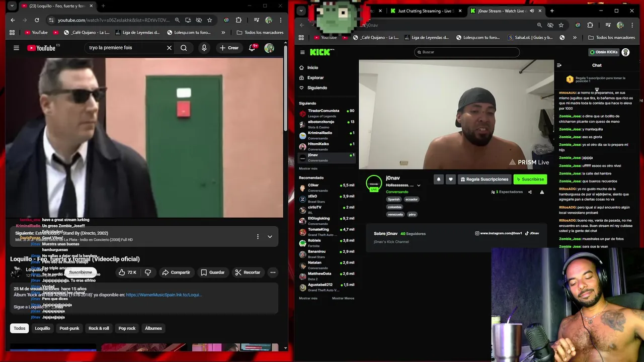Open Kick profile avatar menu
The width and height of the screenshot is (644, 362).
[x=625, y=52]
